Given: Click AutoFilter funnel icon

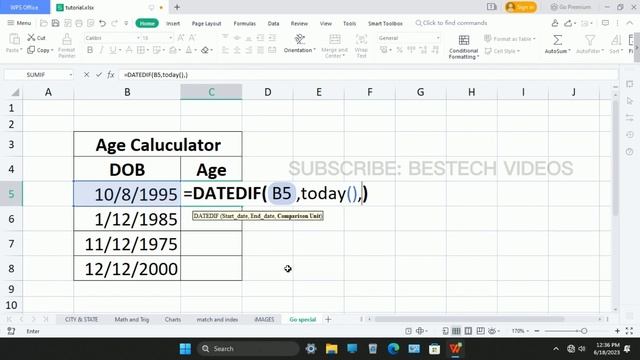Looking at the screenshot, I should (x=590, y=40).
